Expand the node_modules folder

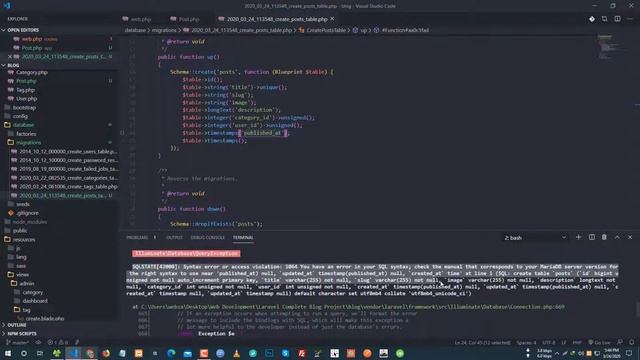(x=29, y=222)
